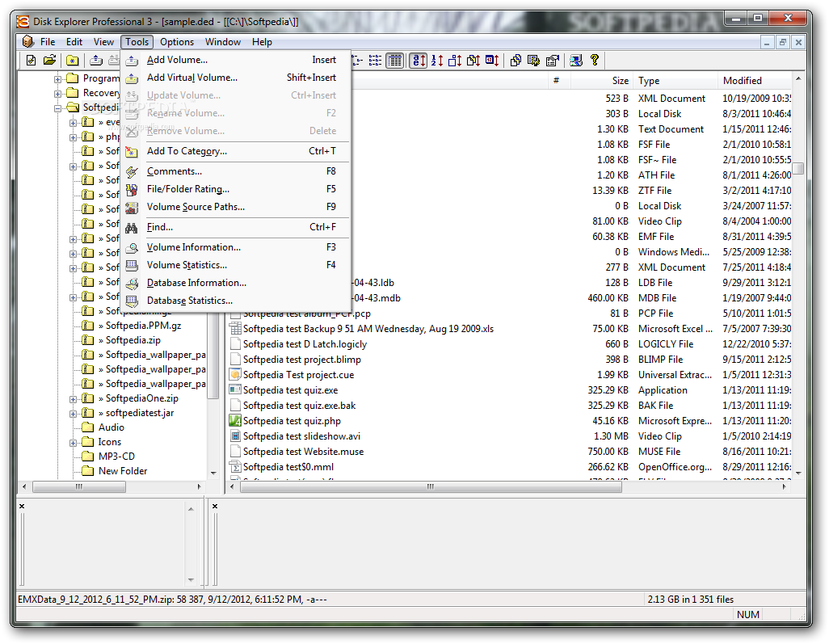The height and width of the screenshot is (644, 829).
Task: Click the file list horizontal scrollbar thumb
Action: point(431,487)
